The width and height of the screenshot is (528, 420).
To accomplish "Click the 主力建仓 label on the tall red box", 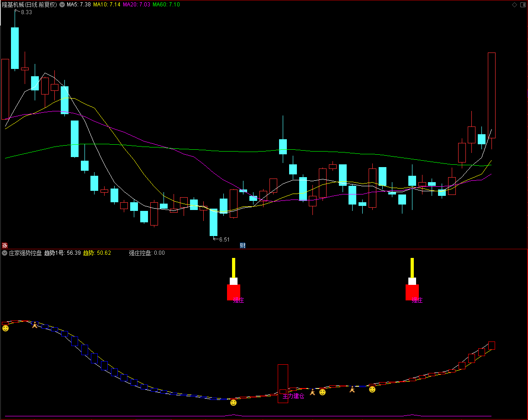I will [293, 396].
